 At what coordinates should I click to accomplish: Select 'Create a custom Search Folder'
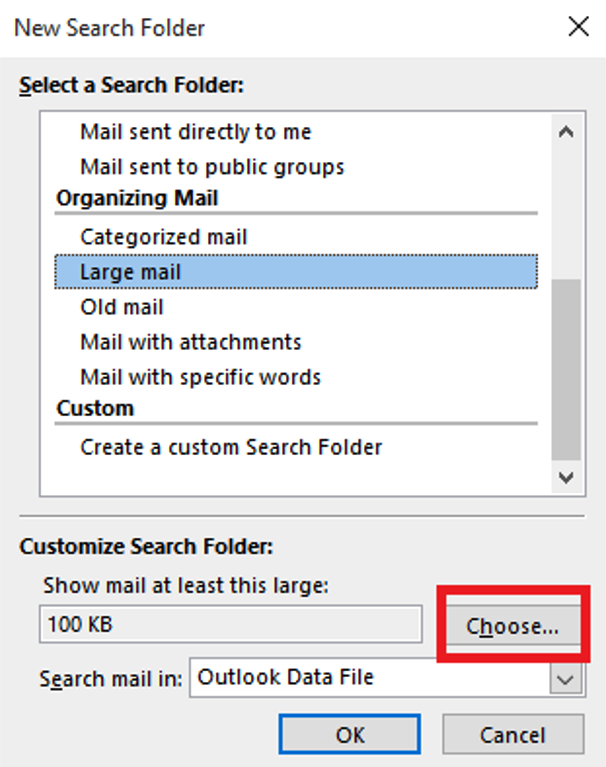[231, 447]
